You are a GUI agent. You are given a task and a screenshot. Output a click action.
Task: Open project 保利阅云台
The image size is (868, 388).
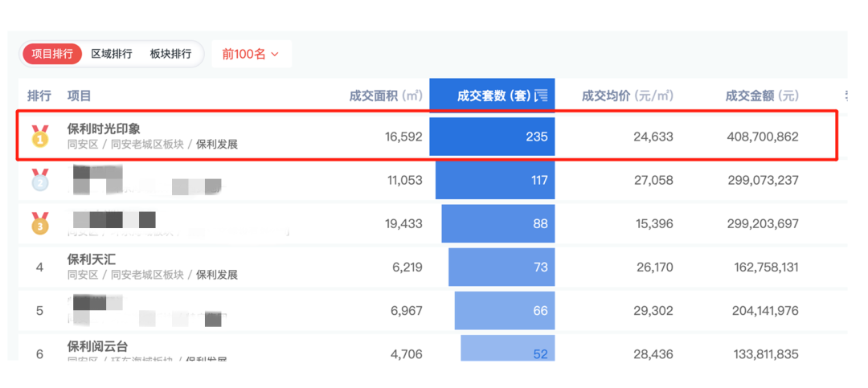[97, 346]
